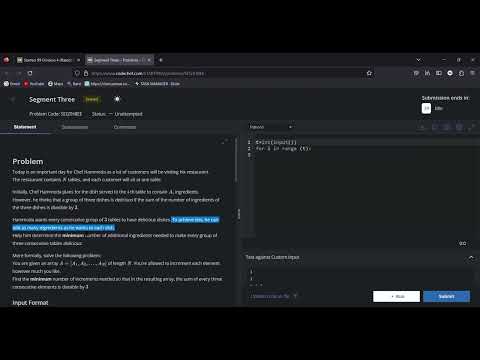
Task: Click the last editor toolbar icon
Action: 471,127
